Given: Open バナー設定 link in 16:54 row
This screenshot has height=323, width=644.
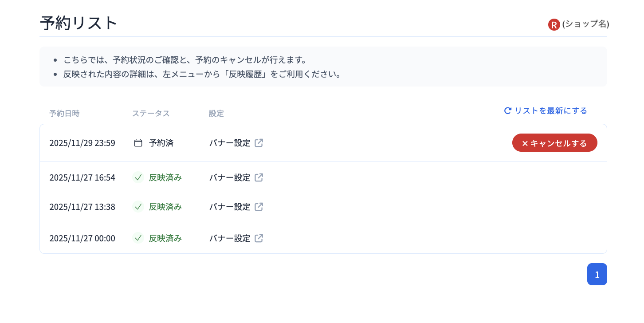Looking at the screenshot, I should (x=230, y=177).
